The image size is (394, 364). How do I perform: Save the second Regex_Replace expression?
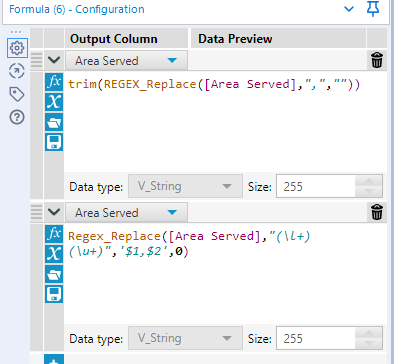54,294
